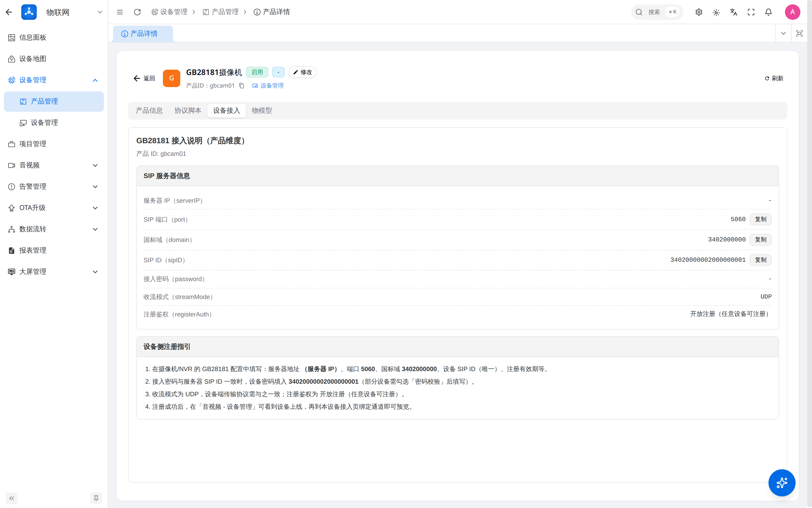Click the pin sidebar icon
This screenshot has height=508, width=812.
click(x=96, y=498)
